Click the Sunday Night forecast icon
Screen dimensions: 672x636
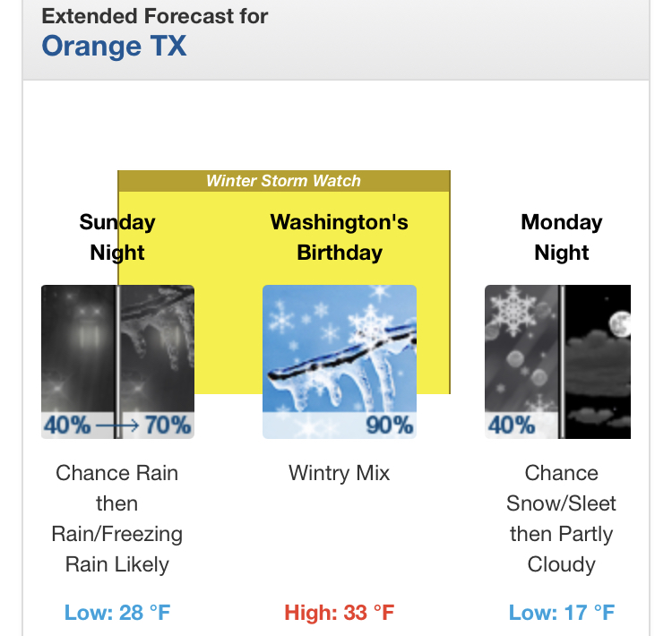click(117, 361)
